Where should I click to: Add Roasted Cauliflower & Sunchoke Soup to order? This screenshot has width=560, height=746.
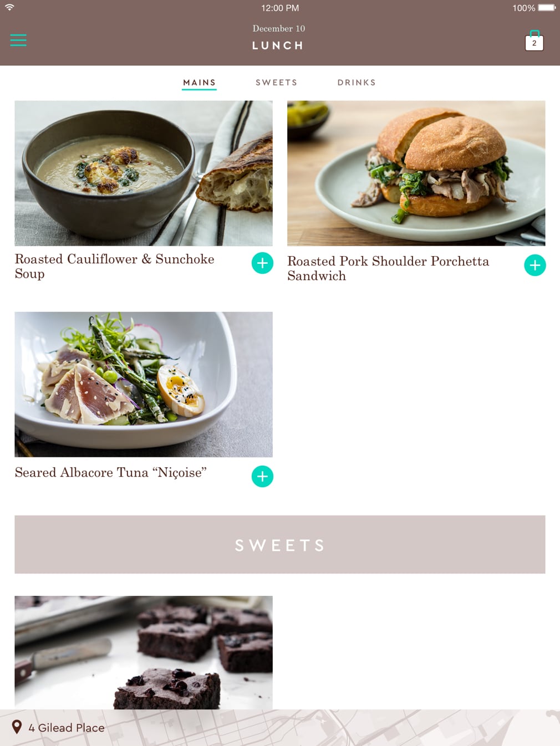click(262, 263)
